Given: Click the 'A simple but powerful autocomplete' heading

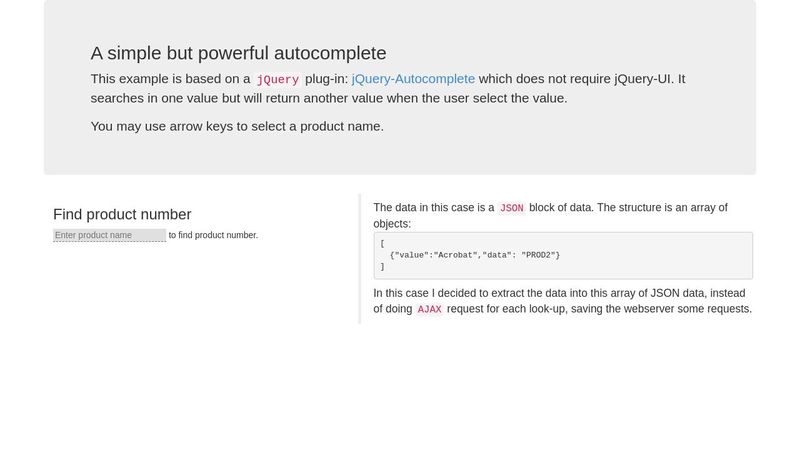Looking at the screenshot, I should 238,53.
